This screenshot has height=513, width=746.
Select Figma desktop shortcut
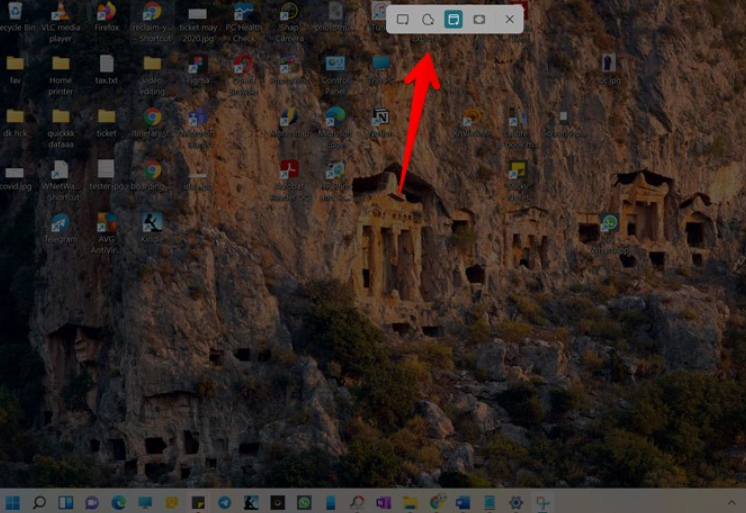[x=198, y=70]
